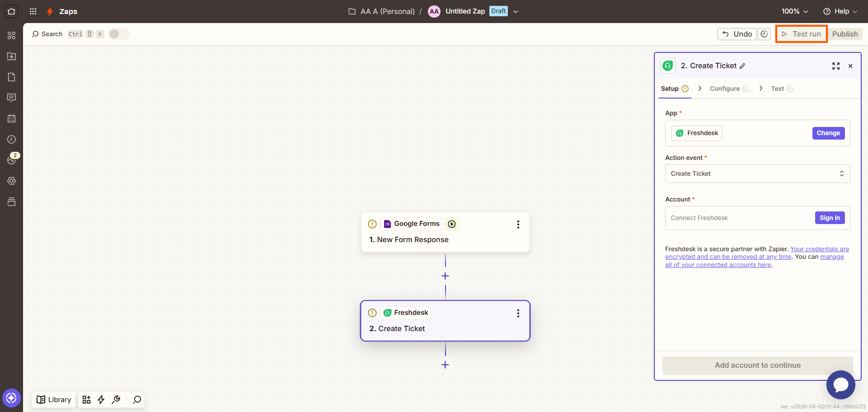The width and height of the screenshot is (868, 412).
Task: Open the Google Forms trigger app icon
Action: [387, 224]
